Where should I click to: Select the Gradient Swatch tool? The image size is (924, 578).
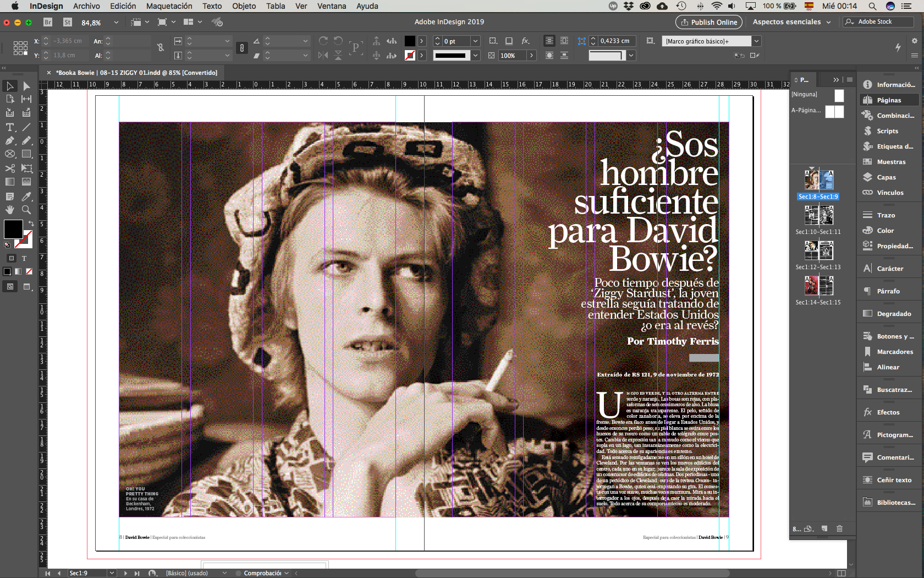point(10,182)
